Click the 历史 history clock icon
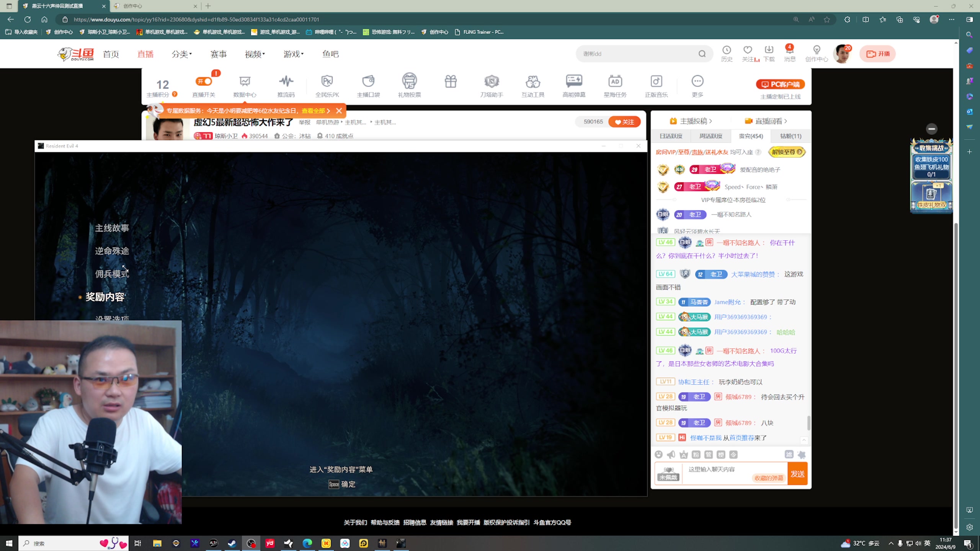 726,50
